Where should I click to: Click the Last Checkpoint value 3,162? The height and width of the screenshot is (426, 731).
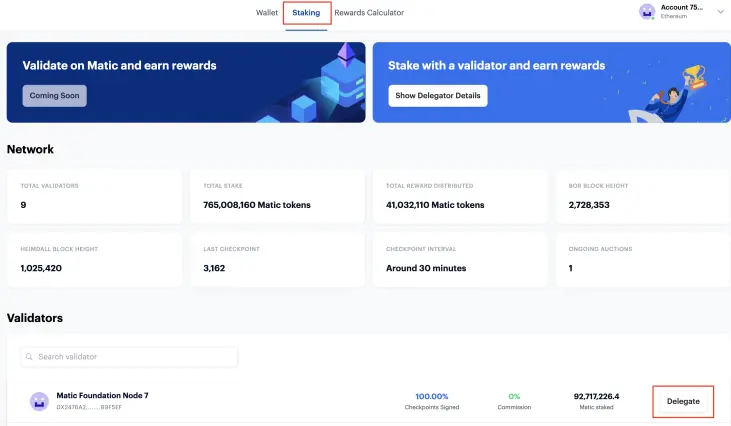214,268
